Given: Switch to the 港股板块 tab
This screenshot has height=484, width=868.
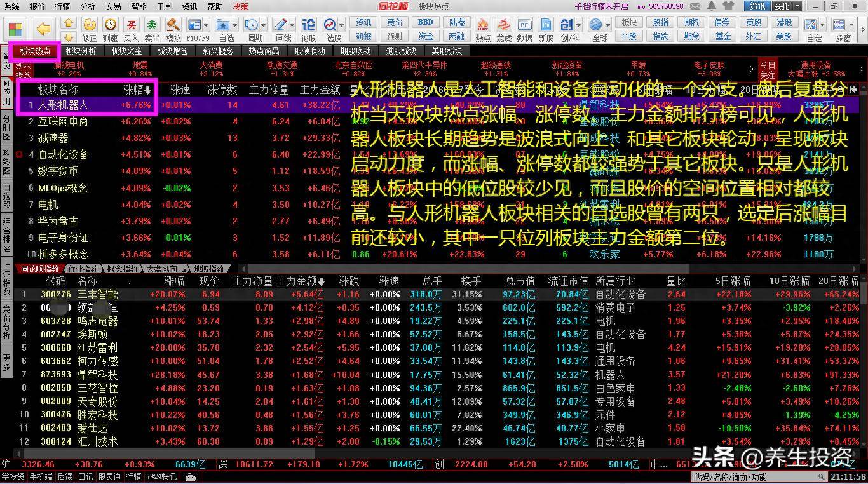Looking at the screenshot, I should (401, 51).
